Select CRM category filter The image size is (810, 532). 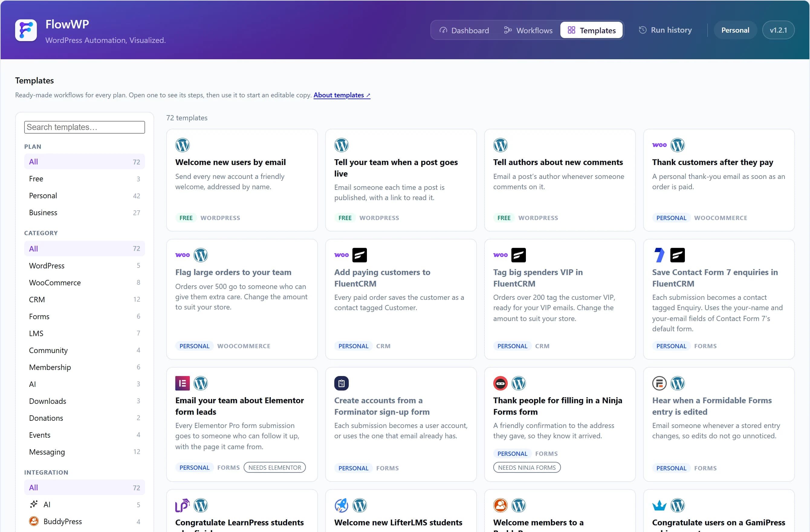(84, 299)
